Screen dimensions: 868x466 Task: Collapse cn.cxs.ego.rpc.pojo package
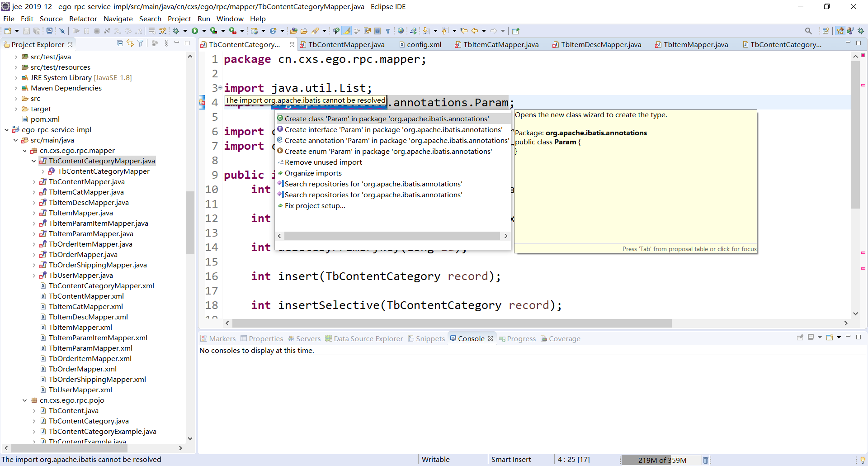[x=24, y=400]
